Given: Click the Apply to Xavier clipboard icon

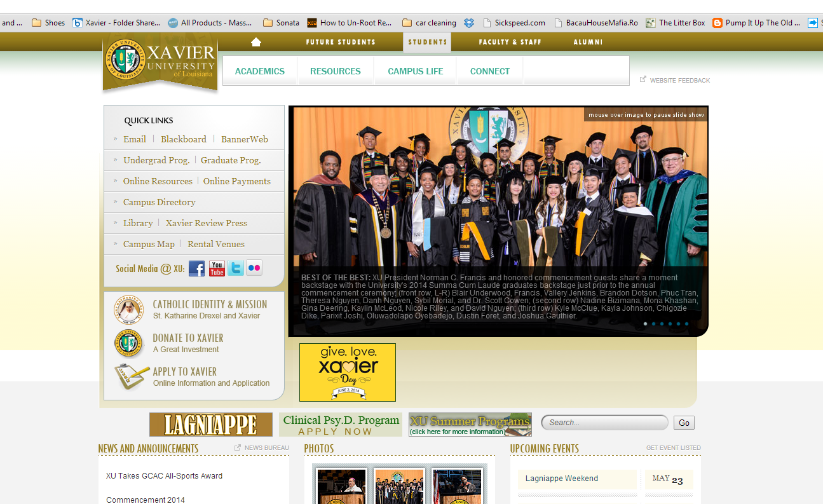Looking at the screenshot, I should 131,377.
